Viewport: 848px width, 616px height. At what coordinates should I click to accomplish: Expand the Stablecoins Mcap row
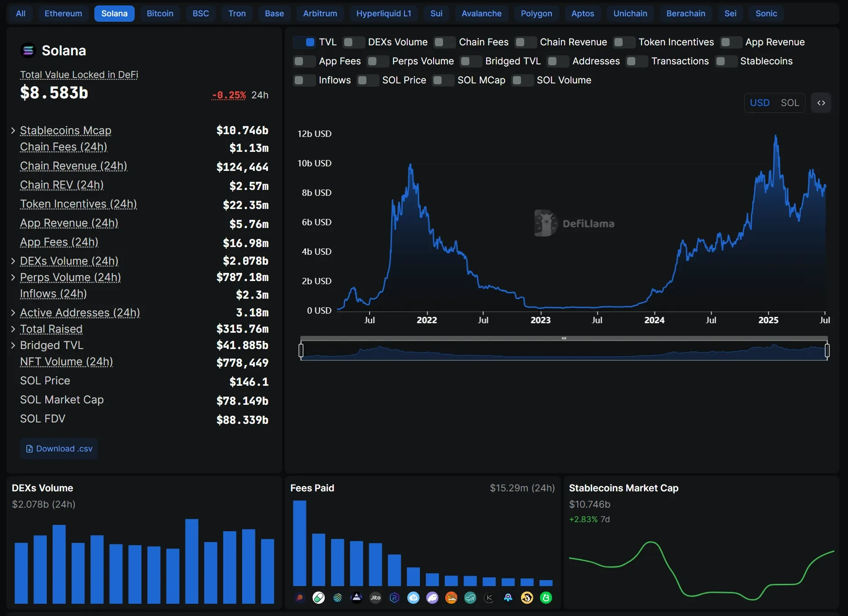(13, 131)
